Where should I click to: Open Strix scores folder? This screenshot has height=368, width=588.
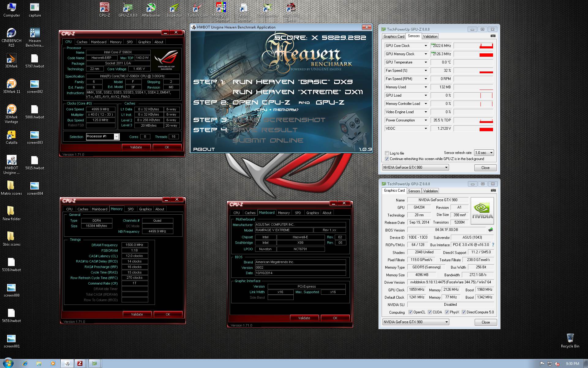[x=11, y=239]
